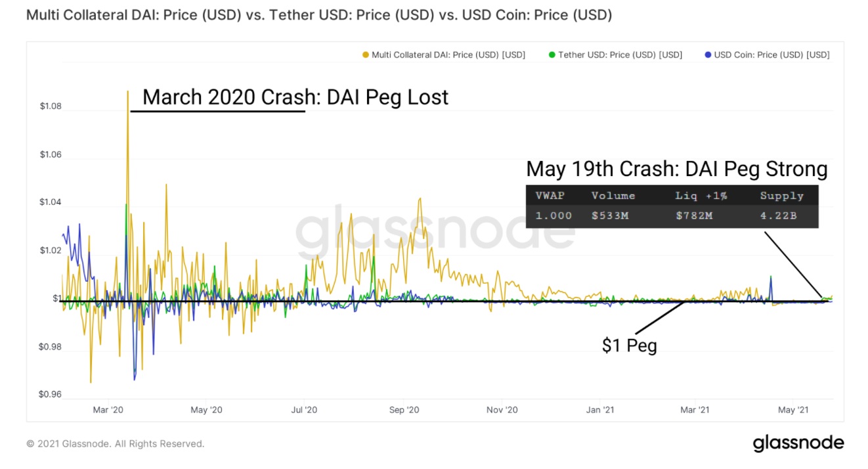Select the March 2020 Crash annotation text

point(295,97)
